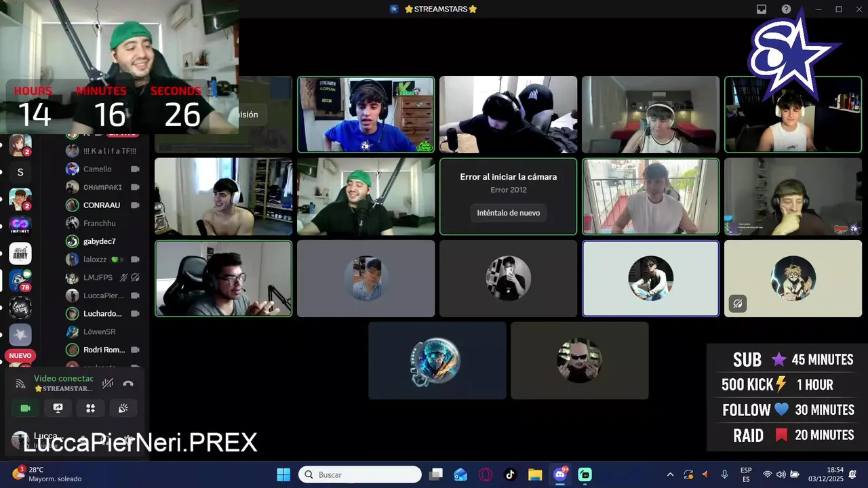This screenshot has width=868, height=488.
Task: Show hidden system tray icons
Action: 670,474
